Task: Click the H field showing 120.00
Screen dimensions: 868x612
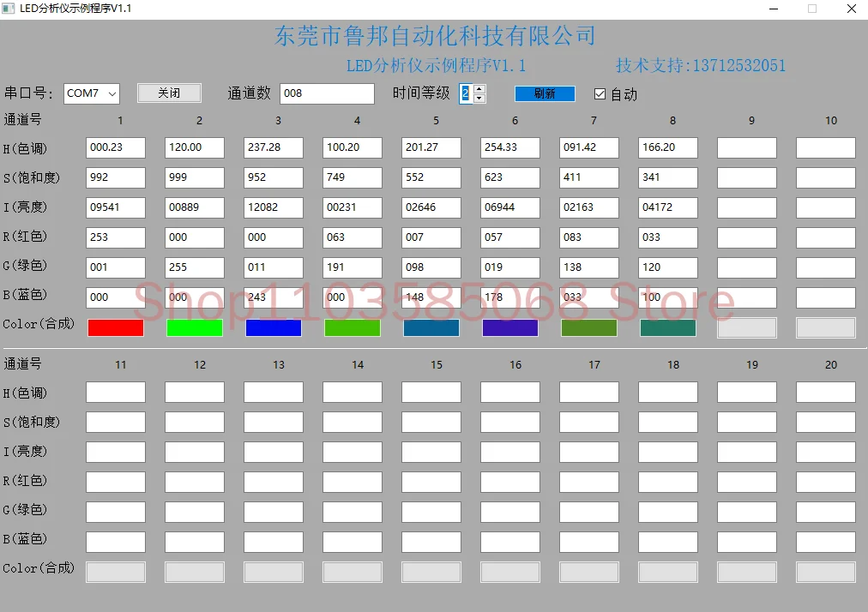Action: (195, 147)
